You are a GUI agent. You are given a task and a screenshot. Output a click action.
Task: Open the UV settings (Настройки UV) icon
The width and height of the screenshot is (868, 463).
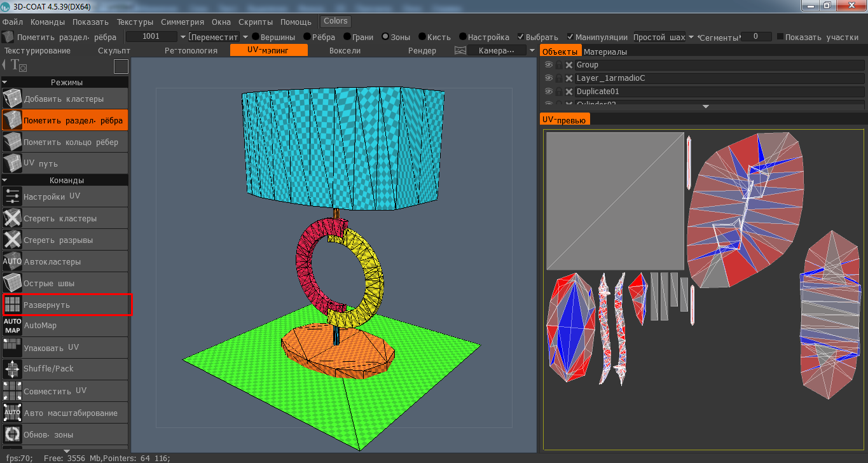coord(12,197)
